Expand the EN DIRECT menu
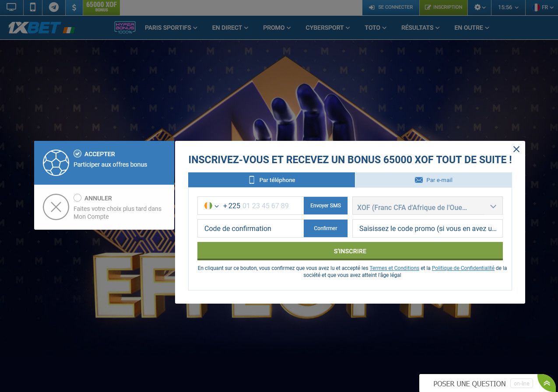This screenshot has height=392, width=558. pos(230,28)
